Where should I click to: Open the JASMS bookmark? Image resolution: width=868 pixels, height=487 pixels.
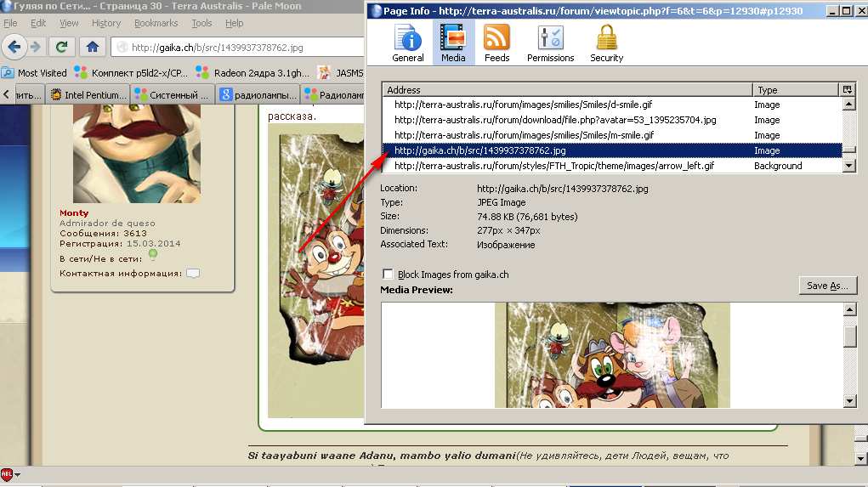[341, 72]
